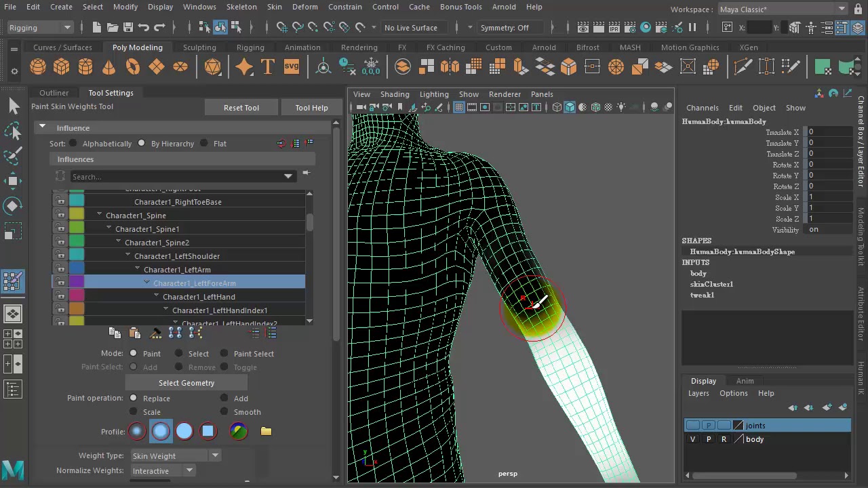Choose the Smooth paint operation
The width and height of the screenshot is (868, 488).
click(x=224, y=412)
